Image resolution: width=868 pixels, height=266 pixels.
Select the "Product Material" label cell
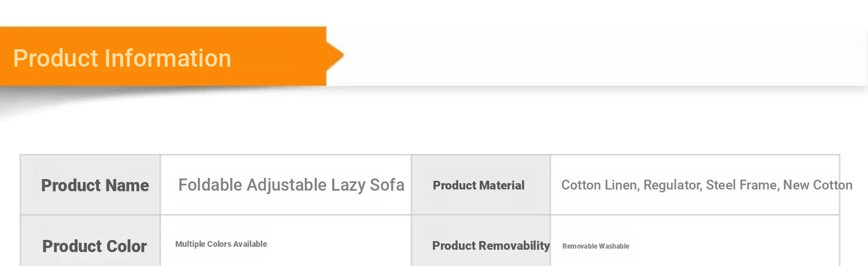479,185
